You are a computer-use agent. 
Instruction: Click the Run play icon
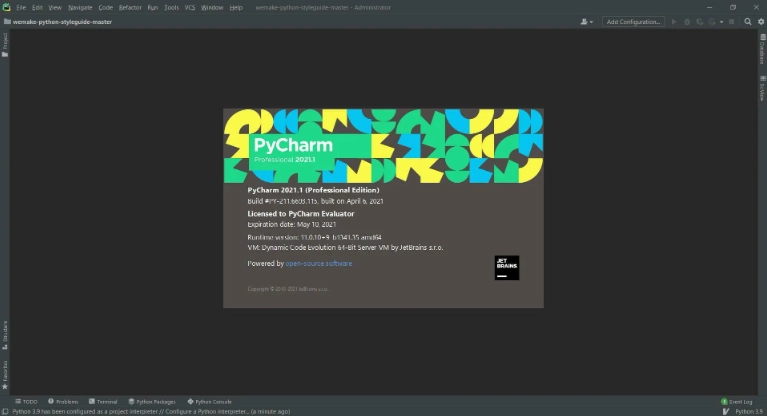(674, 22)
